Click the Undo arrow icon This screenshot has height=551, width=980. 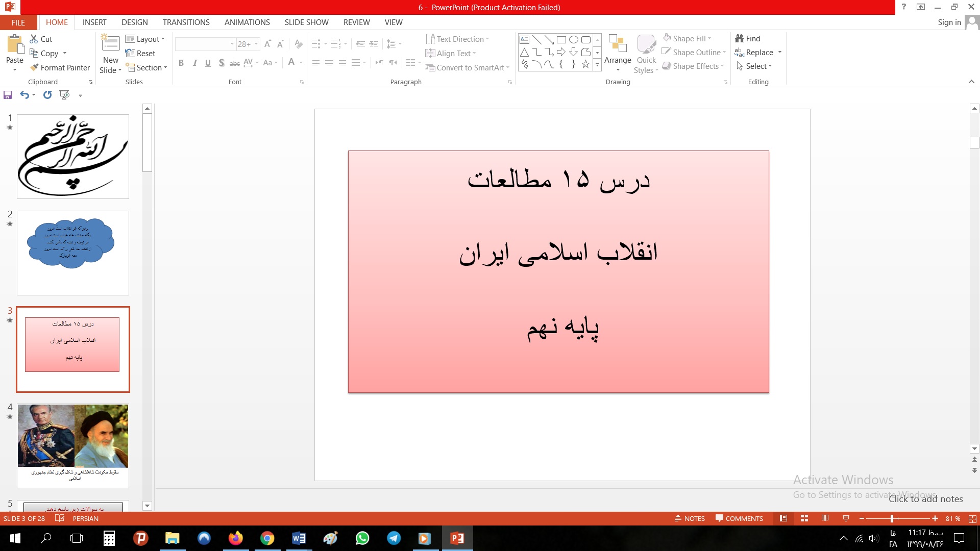click(x=24, y=95)
